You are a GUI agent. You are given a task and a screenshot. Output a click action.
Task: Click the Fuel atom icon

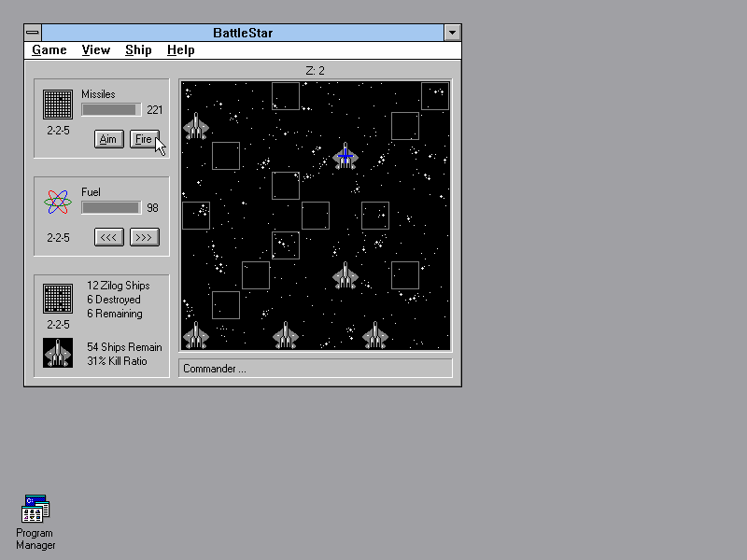point(58,203)
